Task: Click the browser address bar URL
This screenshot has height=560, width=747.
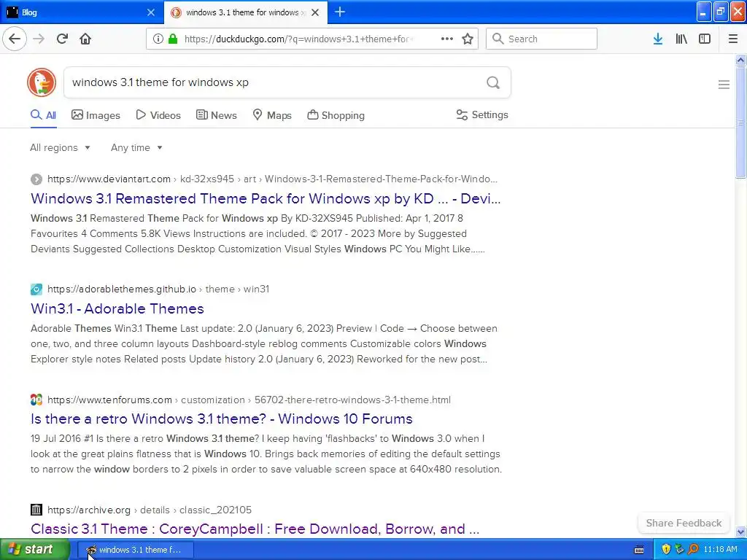Action: point(298,39)
